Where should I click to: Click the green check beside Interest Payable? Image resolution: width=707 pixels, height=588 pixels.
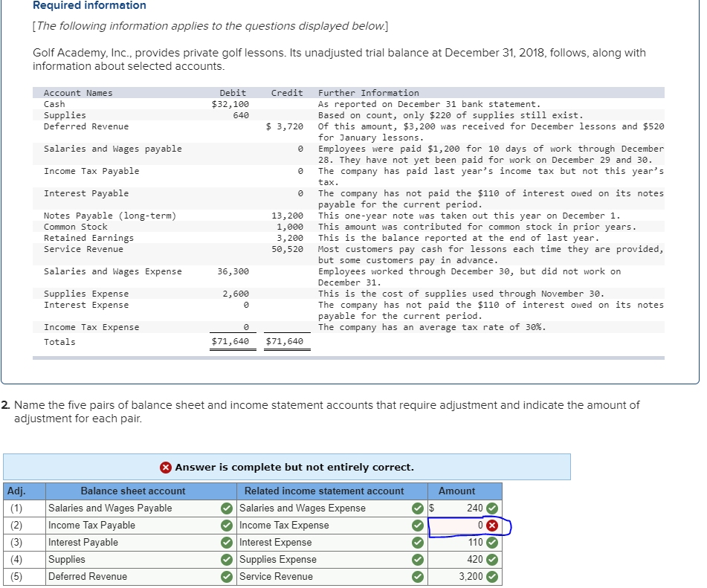click(x=227, y=543)
